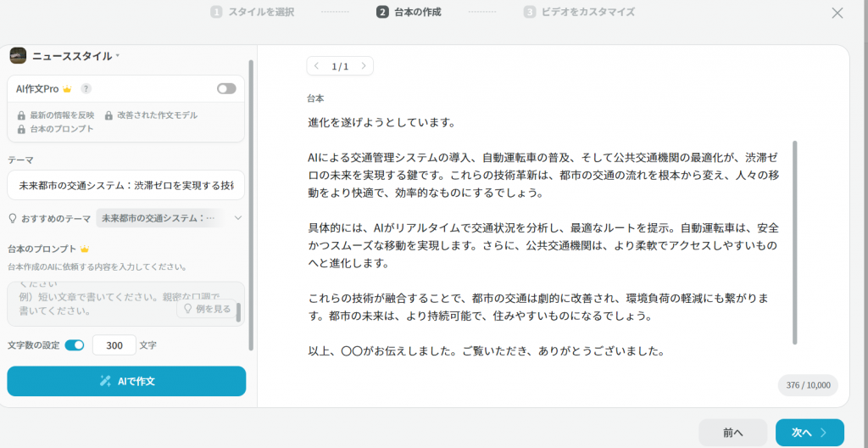
Task: Click the crown icon next to 台本のプロンプト
Action: pos(84,249)
